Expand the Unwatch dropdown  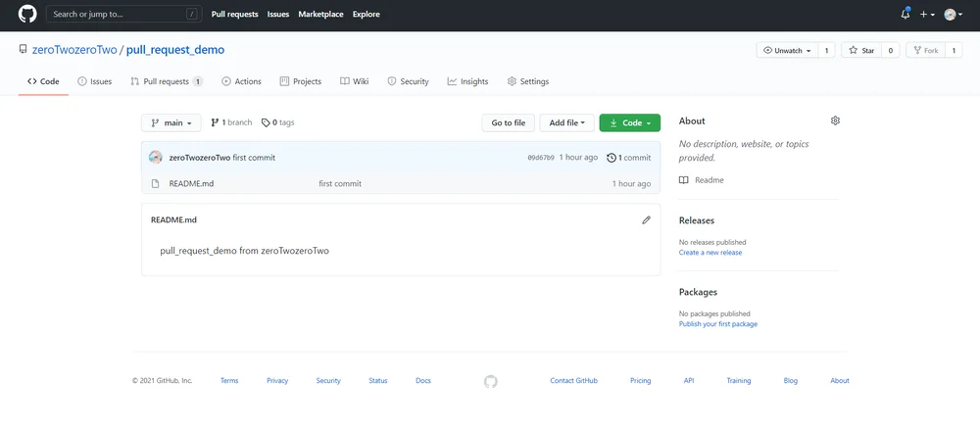(x=787, y=51)
